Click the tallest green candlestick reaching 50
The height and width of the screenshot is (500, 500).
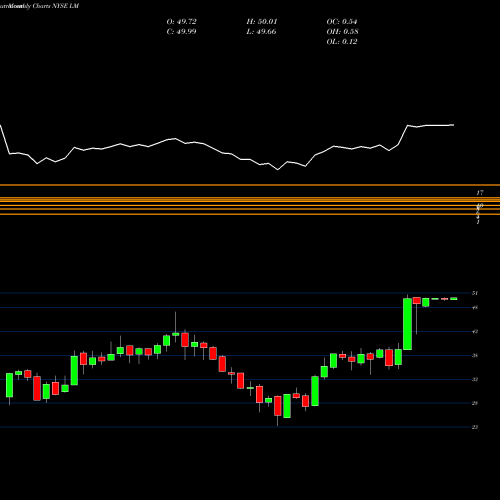pos(407,324)
